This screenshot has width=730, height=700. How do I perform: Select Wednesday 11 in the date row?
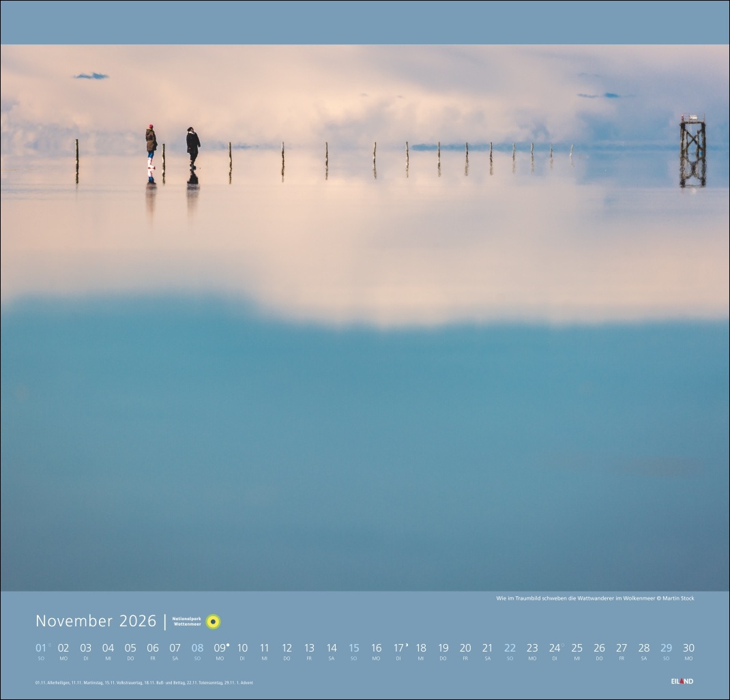264,649
